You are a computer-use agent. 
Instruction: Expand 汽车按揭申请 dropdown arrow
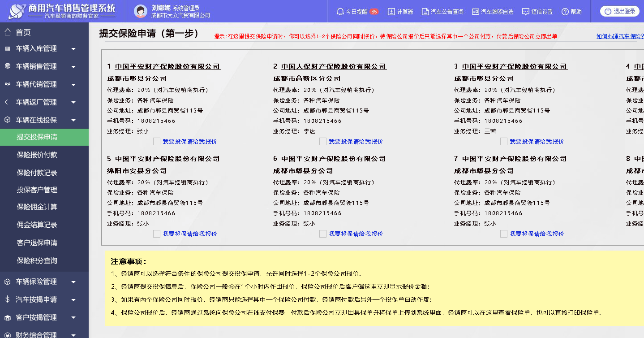[x=73, y=300]
